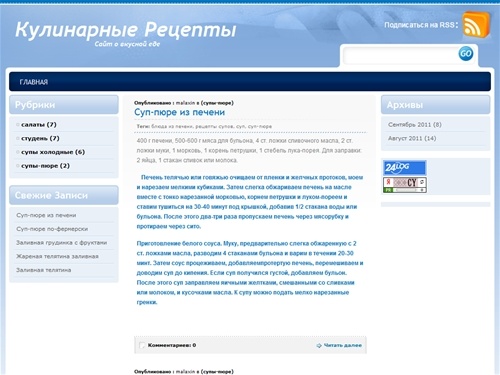Click the ingredients paragraph starting 400 г печени
500x375 pixels.
click(x=249, y=150)
